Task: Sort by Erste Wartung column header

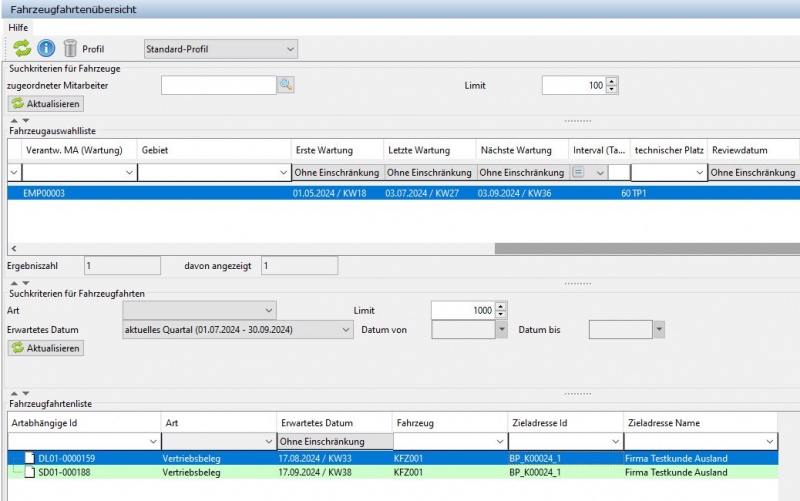Action: [x=337, y=150]
